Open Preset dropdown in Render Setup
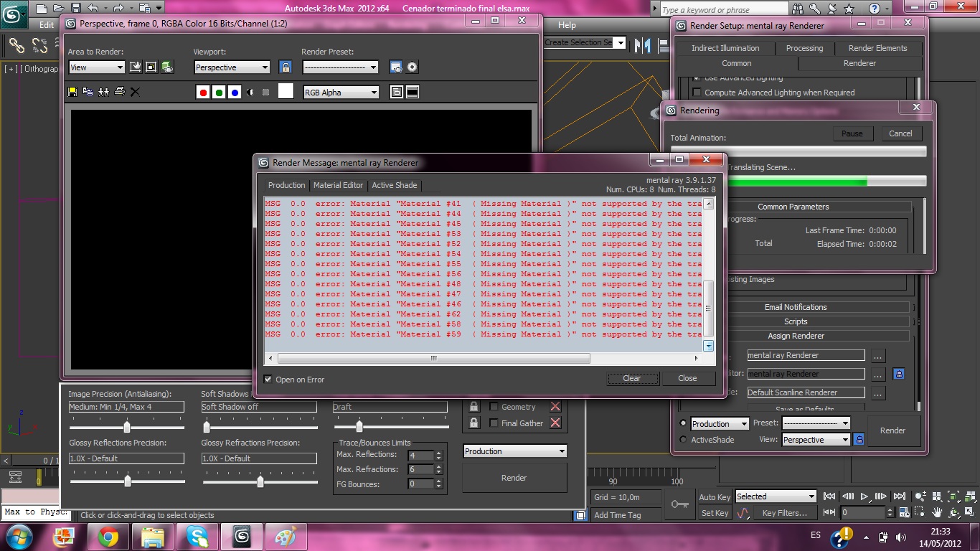 [x=816, y=423]
